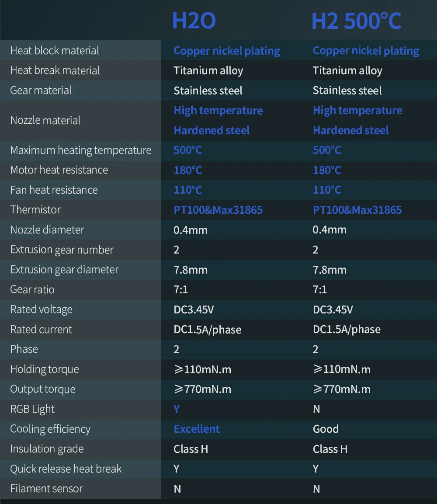
Task: Click Maximum heating temperature label
Action: tap(81, 150)
